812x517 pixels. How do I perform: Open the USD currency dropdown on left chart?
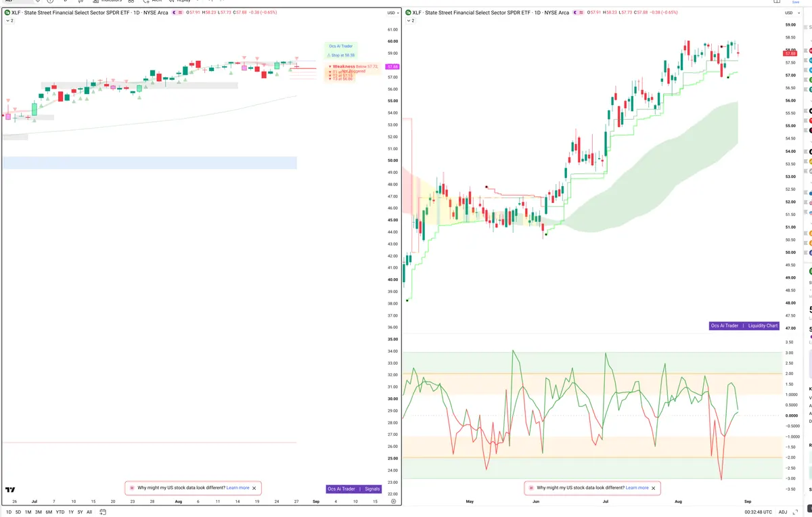pyautogui.click(x=392, y=13)
